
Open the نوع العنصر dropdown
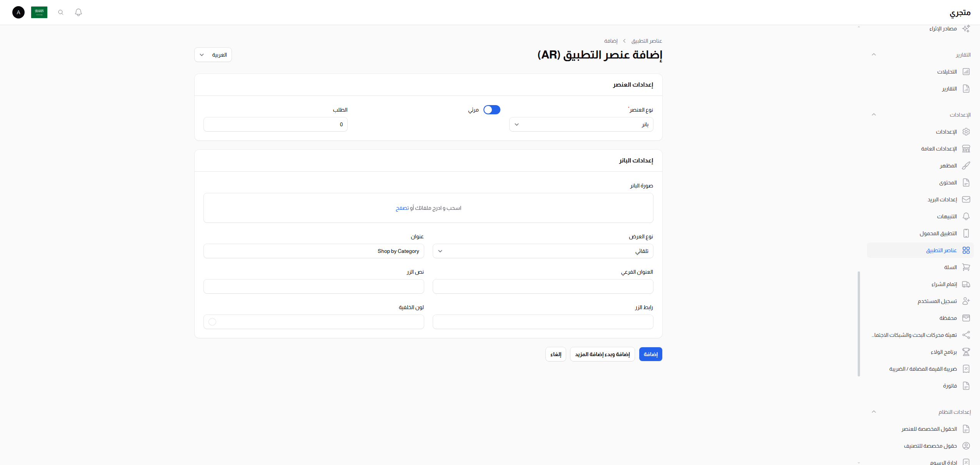pyautogui.click(x=581, y=124)
